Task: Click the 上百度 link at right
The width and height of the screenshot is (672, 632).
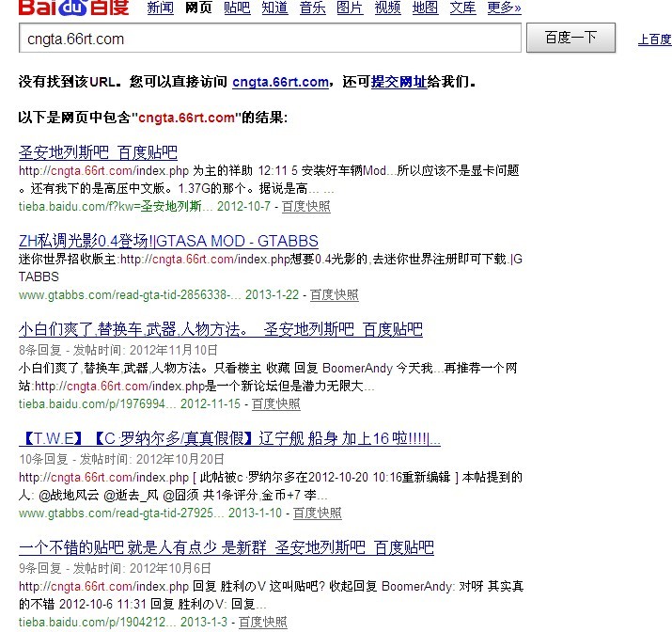Action: click(654, 39)
